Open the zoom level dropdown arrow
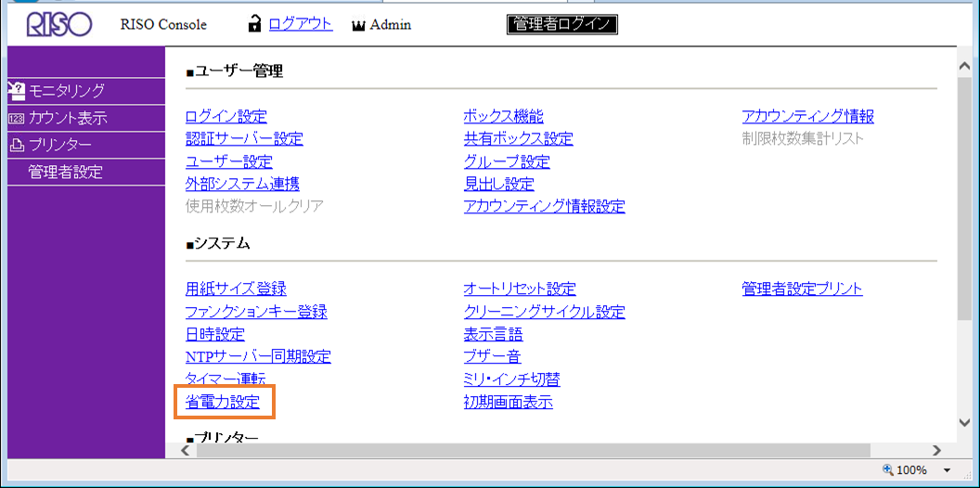980x488 pixels. 947,470
